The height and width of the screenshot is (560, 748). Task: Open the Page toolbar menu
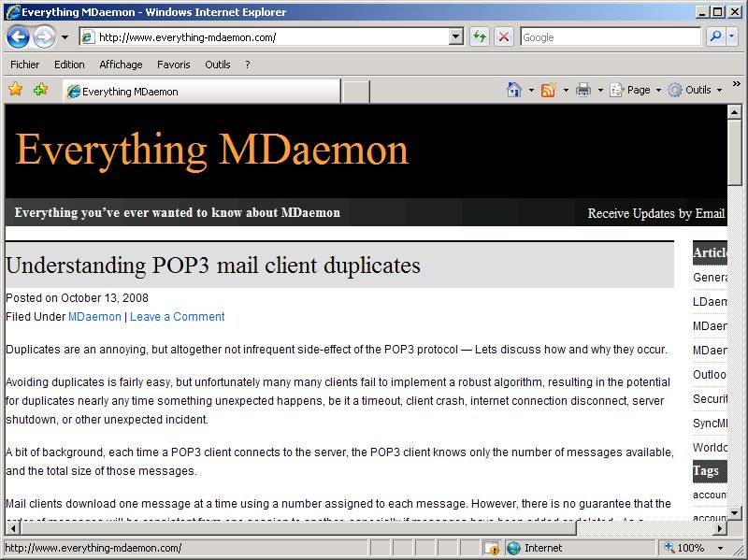tap(636, 90)
